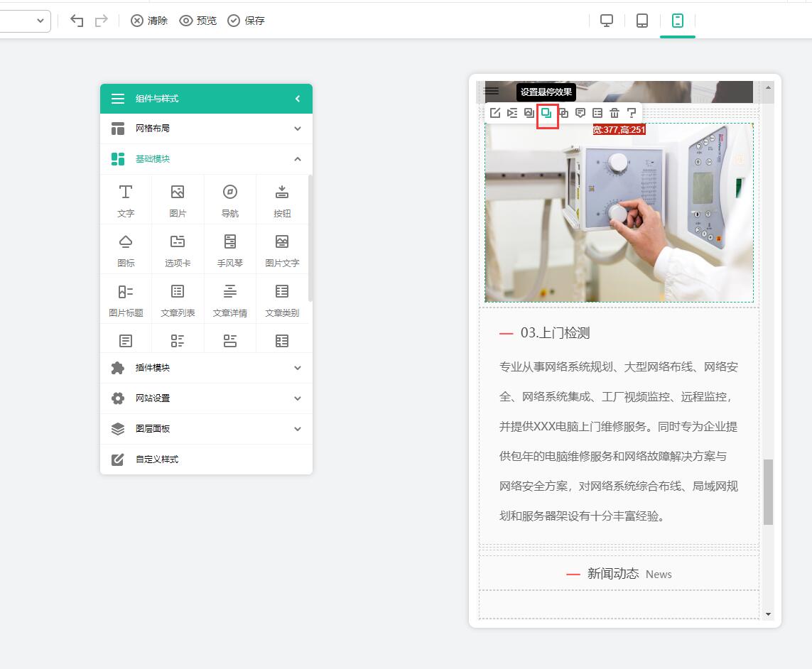Switch to desktop preview mode

point(607,21)
